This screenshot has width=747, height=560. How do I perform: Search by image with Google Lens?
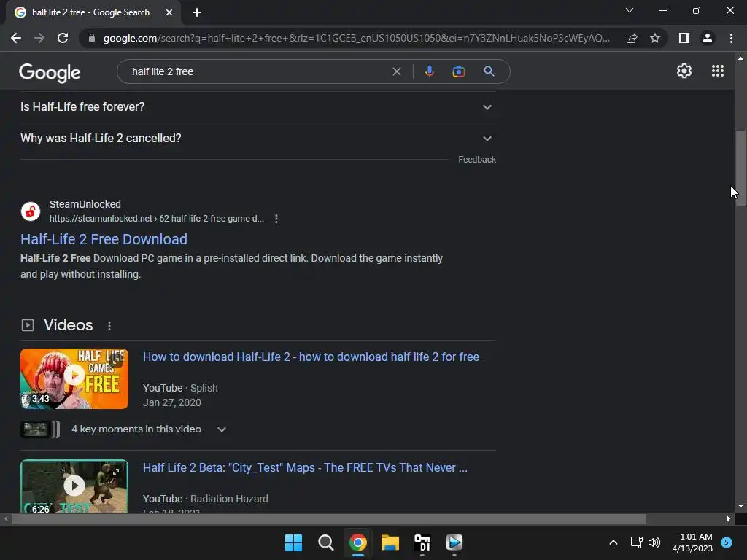(x=458, y=71)
